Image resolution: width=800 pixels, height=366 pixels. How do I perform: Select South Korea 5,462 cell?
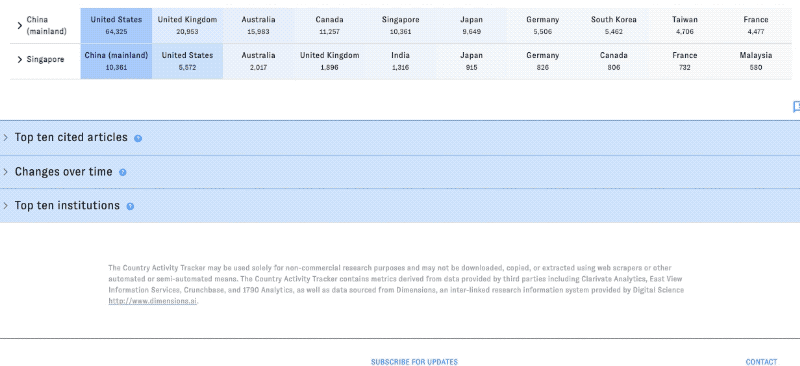[x=614, y=26]
